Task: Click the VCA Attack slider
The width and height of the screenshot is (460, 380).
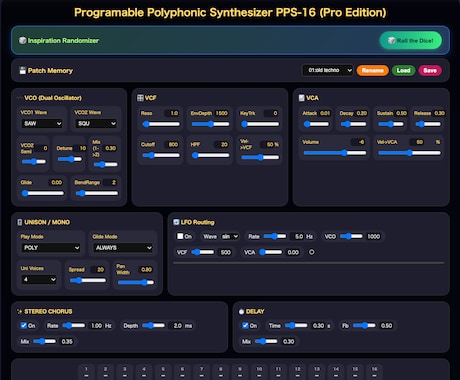Action: click(x=316, y=124)
